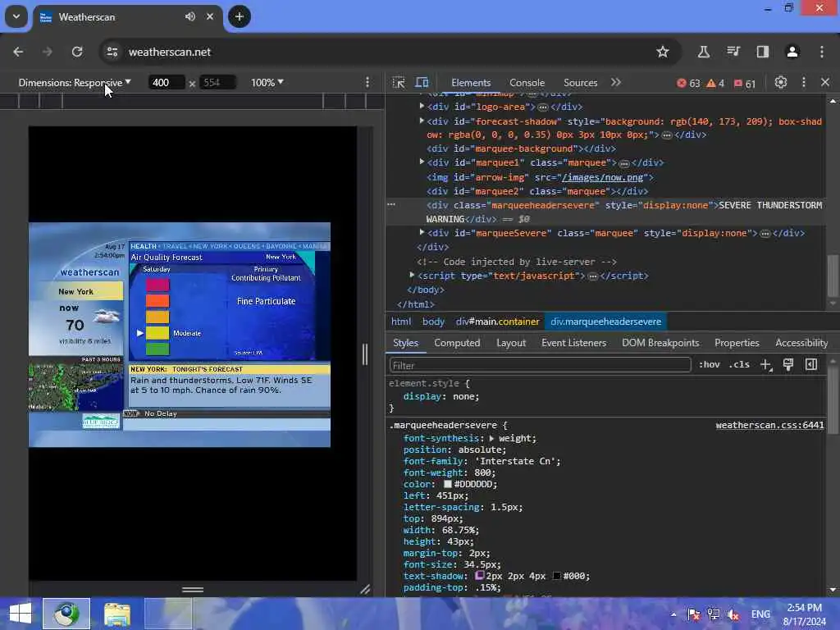Viewport: 840px width, 630px height.
Task: Focus the styles Filter field
Action: coord(540,365)
